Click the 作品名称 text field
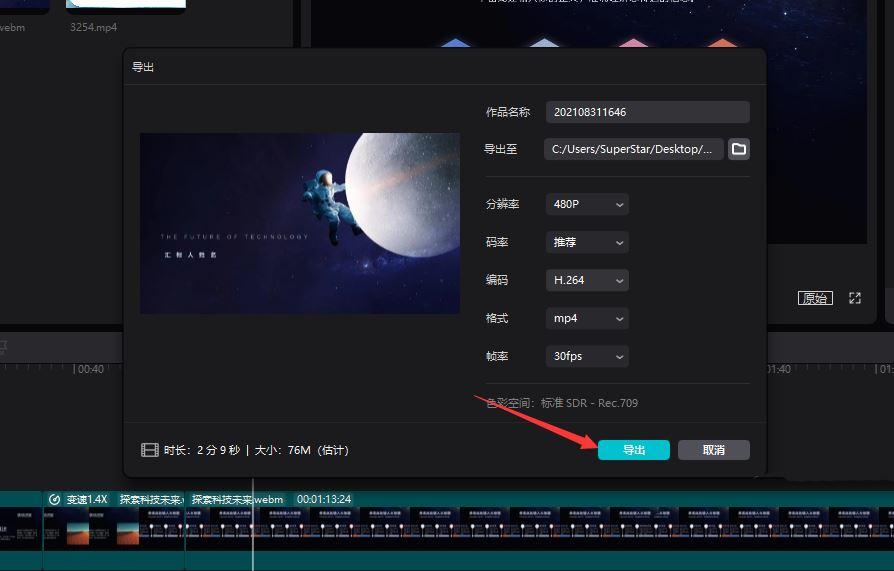The width and height of the screenshot is (894, 571). (x=647, y=112)
